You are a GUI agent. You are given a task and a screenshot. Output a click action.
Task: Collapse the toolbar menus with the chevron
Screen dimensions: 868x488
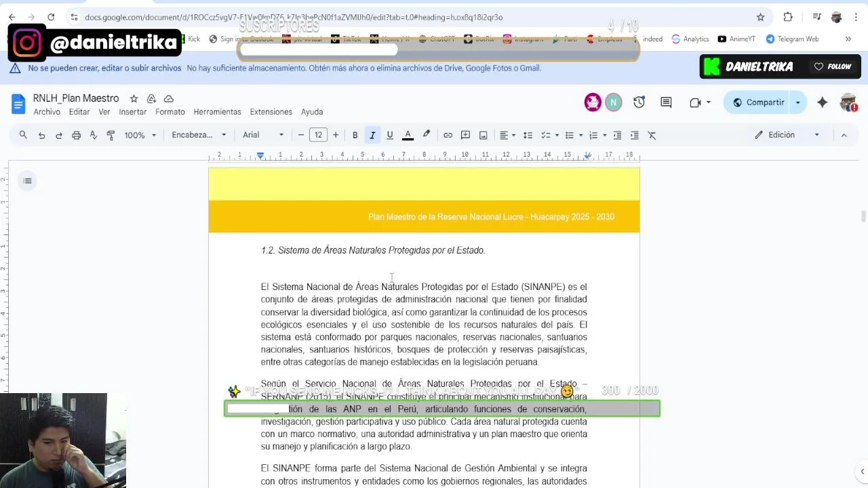tap(844, 135)
